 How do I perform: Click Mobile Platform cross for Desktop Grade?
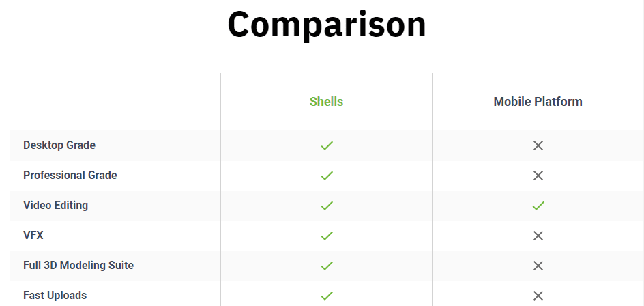tap(538, 145)
